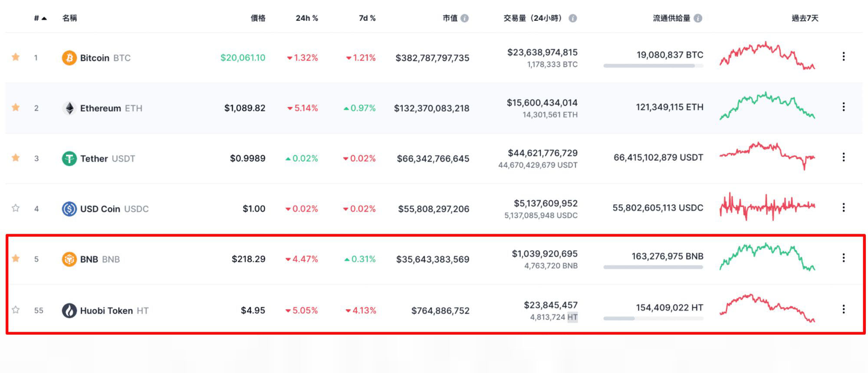This screenshot has width=868, height=373.
Task: Click Ethereum 24h change 5.14%
Action: pyautogui.click(x=302, y=108)
